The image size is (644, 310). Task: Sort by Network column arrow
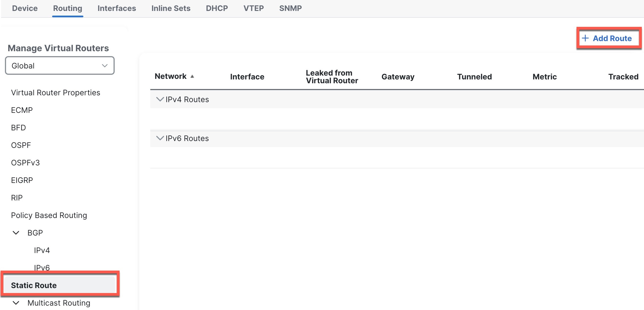pyautogui.click(x=192, y=76)
